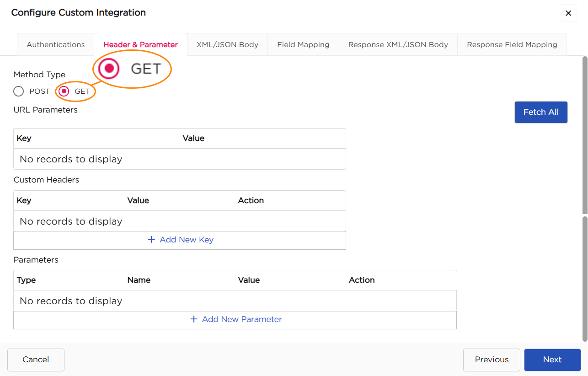
Task: Switch to the Authentications tab
Action: [55, 45]
